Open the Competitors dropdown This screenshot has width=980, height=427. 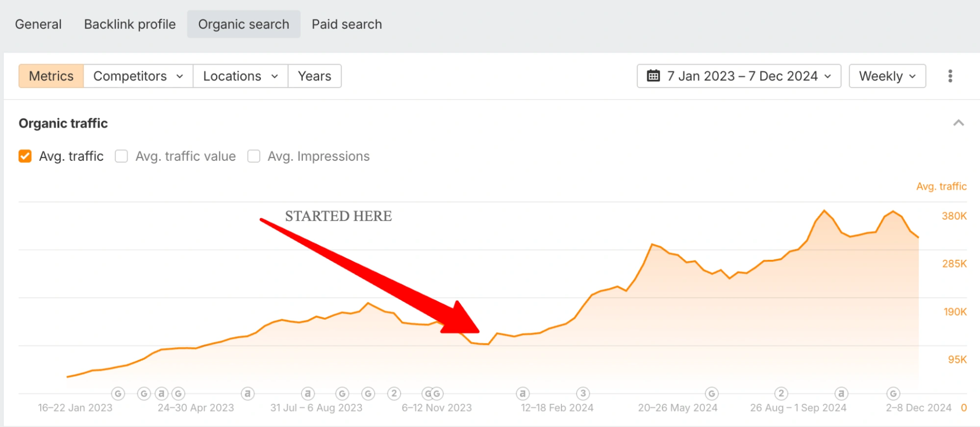click(138, 76)
